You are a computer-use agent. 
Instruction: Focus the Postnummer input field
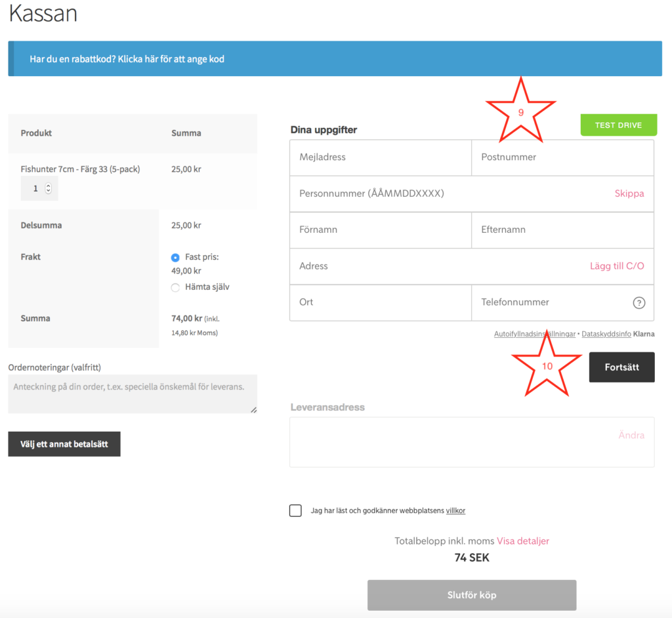pyautogui.click(x=562, y=157)
